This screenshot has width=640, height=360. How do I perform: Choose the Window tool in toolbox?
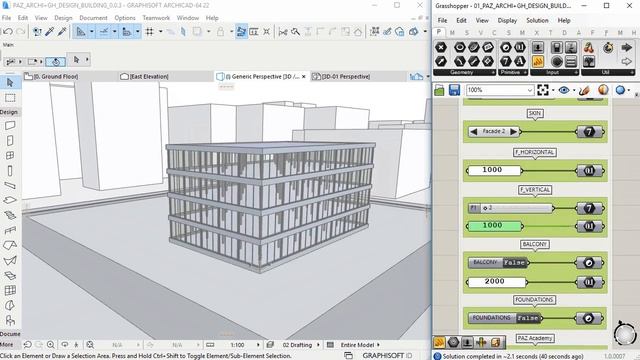[10, 156]
